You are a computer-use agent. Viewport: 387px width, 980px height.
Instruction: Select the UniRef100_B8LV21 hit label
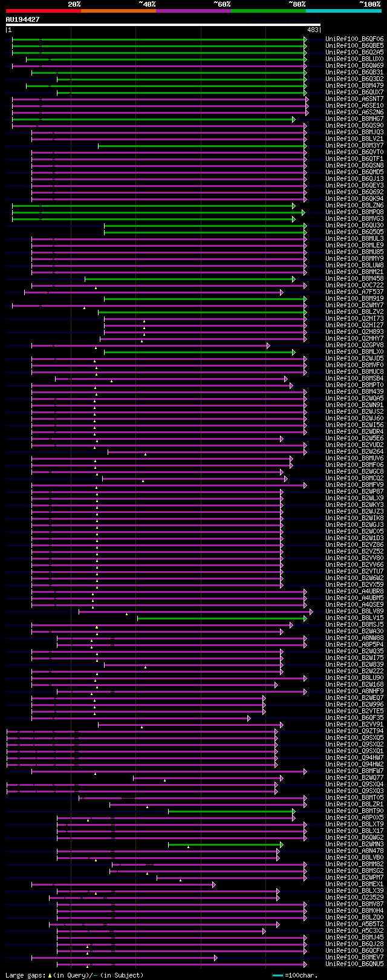(x=354, y=139)
